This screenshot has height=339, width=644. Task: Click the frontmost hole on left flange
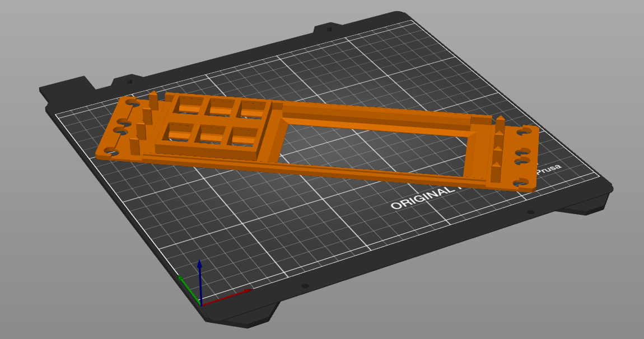pos(108,151)
